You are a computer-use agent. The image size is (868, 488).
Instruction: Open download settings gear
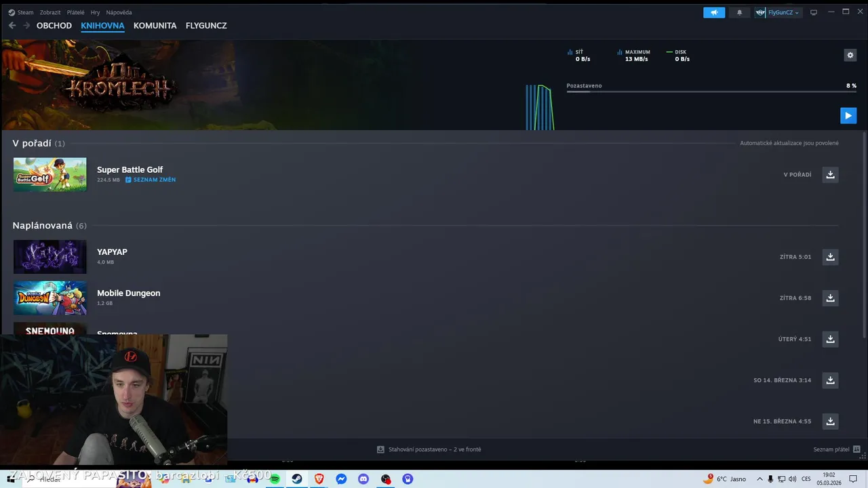point(850,56)
